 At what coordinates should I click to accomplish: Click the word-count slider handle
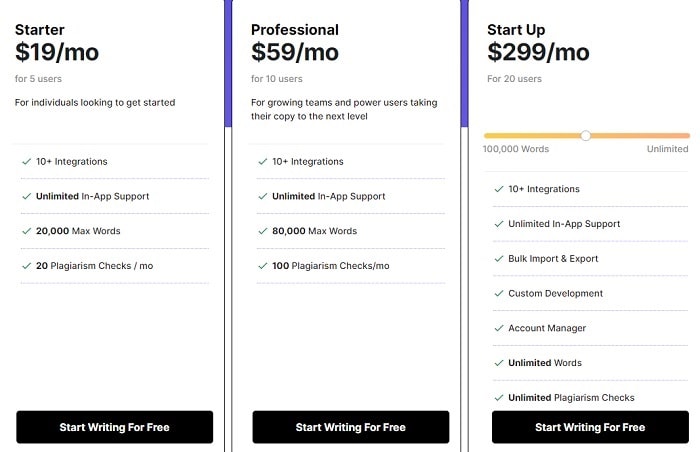[x=586, y=135]
